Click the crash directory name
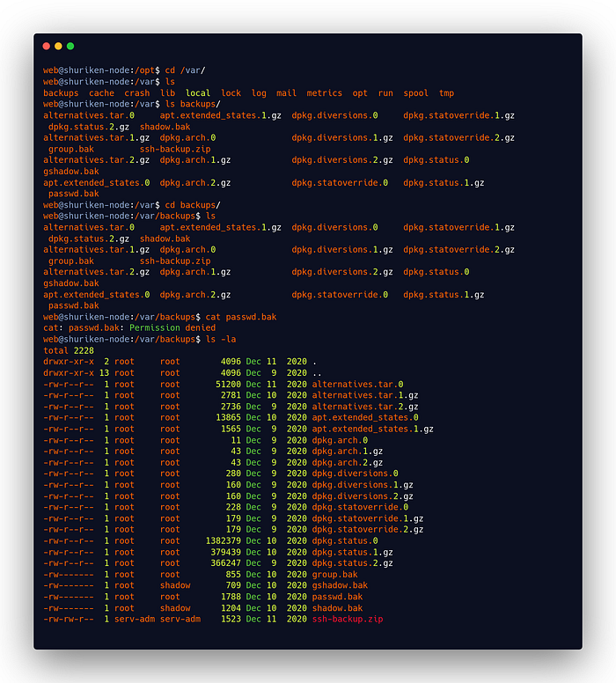 [136, 93]
